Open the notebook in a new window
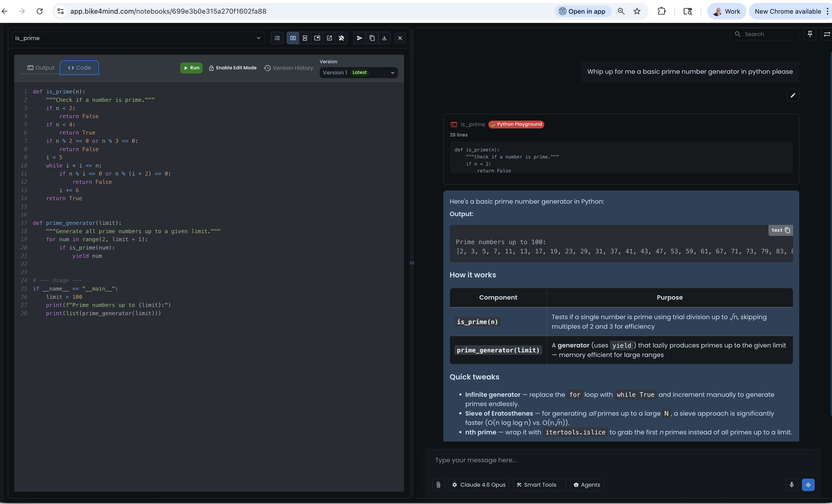Image resolution: width=832 pixels, height=504 pixels. pyautogui.click(x=329, y=38)
